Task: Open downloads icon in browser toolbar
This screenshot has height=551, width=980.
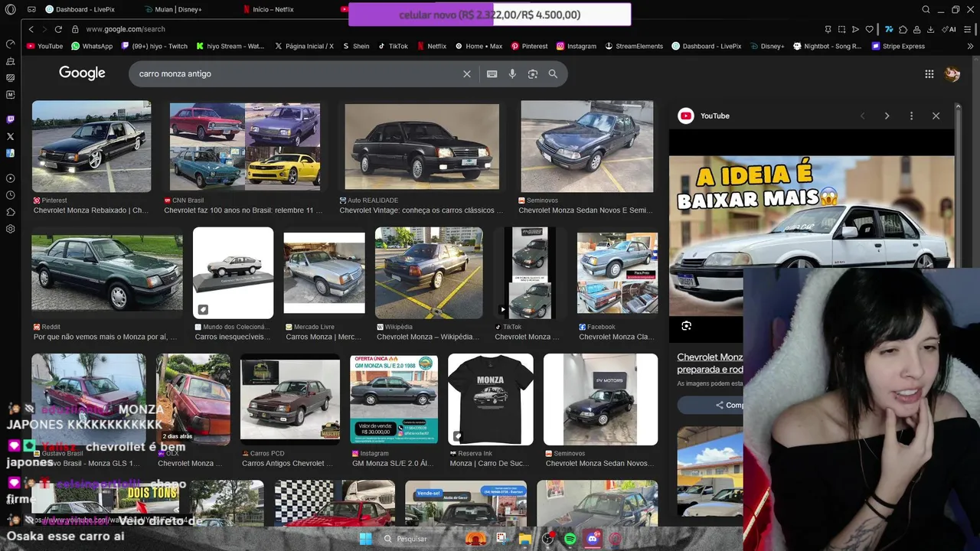Action: tap(929, 29)
